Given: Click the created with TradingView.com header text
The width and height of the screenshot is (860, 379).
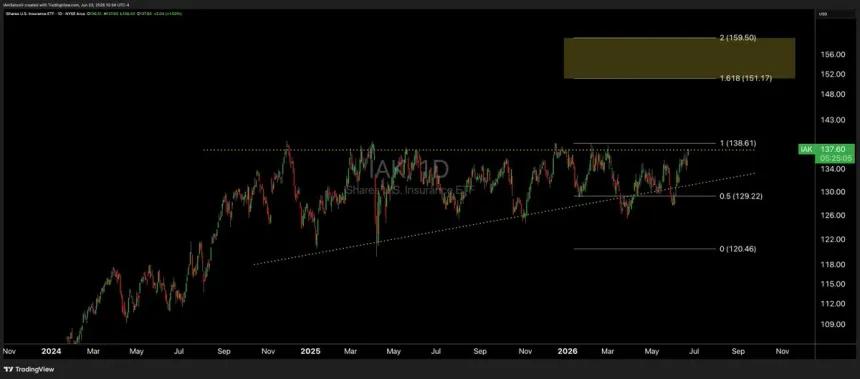Looking at the screenshot, I should [66, 5].
